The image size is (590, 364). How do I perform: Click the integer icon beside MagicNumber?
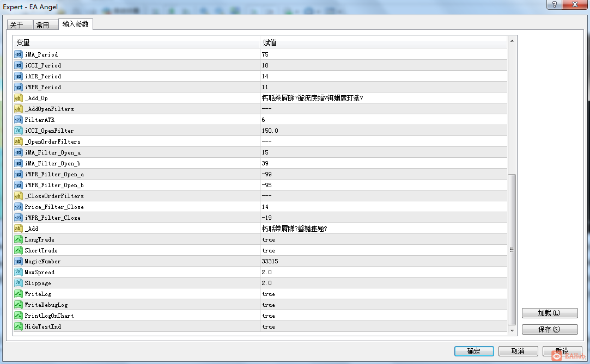point(18,262)
